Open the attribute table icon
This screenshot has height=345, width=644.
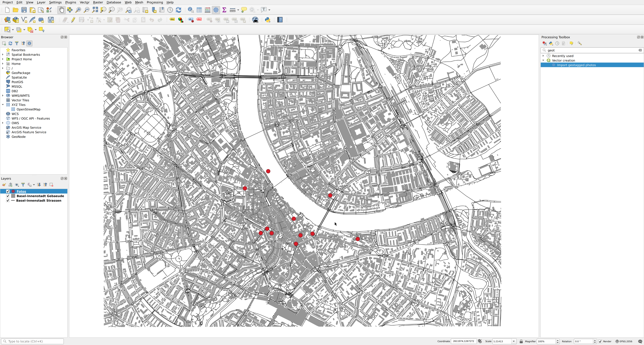click(x=199, y=10)
